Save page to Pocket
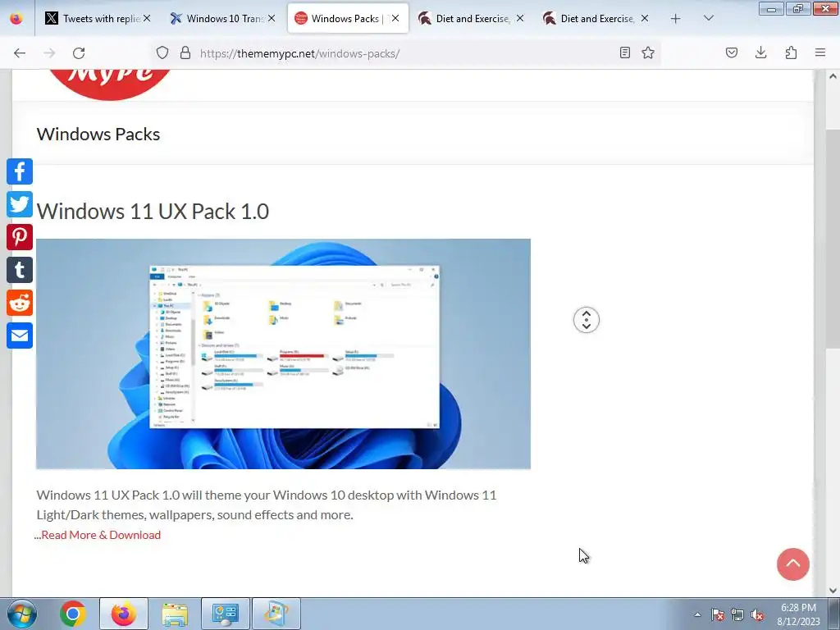 point(732,53)
